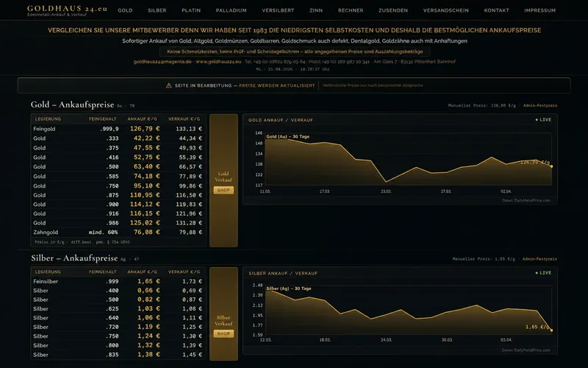The height and width of the screenshot is (368, 588).
Task: Click the 'Gold (Au) – 30 Tage' chart label
Action: [x=287, y=137]
